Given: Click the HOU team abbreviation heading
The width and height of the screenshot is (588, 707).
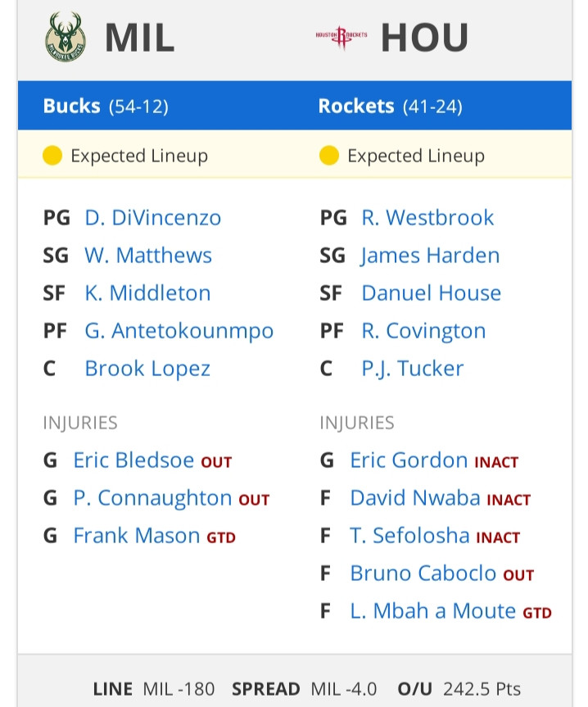Looking at the screenshot, I should point(424,38).
